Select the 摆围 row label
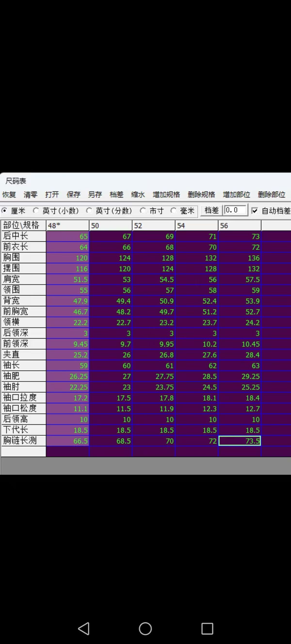The image size is (291, 644). coord(24,269)
